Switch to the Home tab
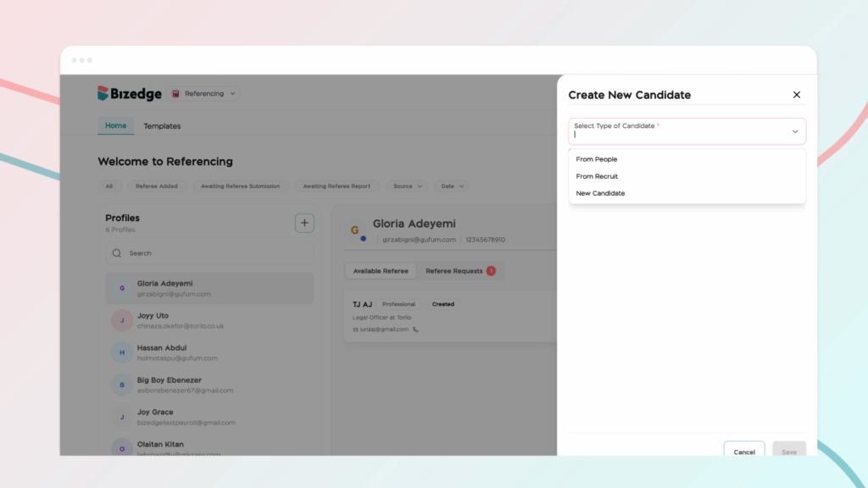868x488 pixels. pos(115,125)
